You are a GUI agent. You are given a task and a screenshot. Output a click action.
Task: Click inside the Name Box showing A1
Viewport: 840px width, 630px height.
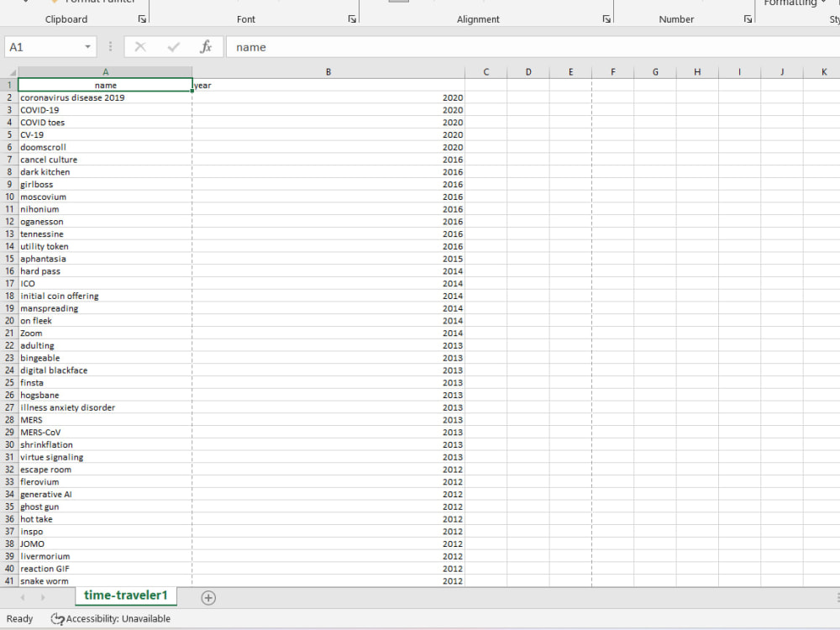tap(43, 47)
